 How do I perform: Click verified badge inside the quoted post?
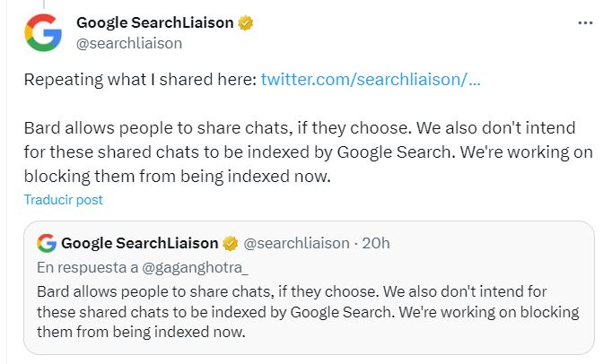[x=230, y=243]
